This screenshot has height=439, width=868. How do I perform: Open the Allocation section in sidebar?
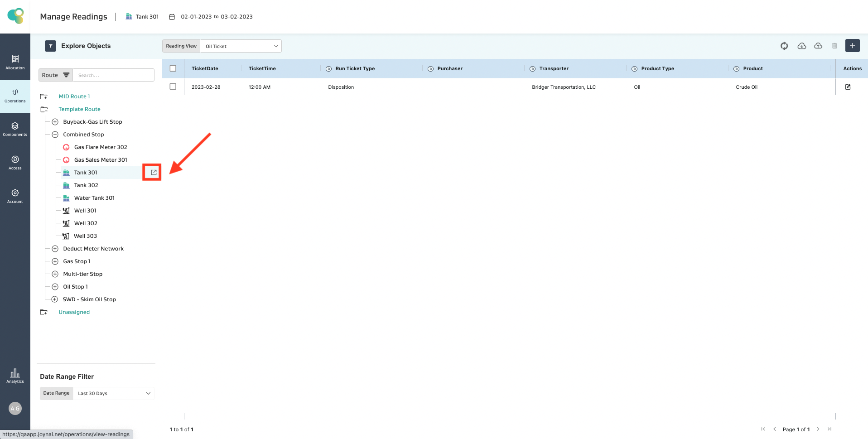pyautogui.click(x=15, y=63)
